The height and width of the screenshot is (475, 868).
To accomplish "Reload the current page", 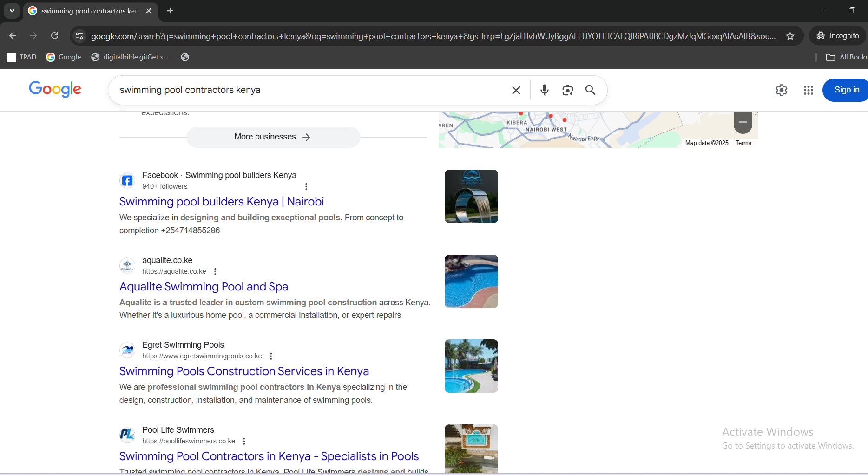I will (55, 36).
